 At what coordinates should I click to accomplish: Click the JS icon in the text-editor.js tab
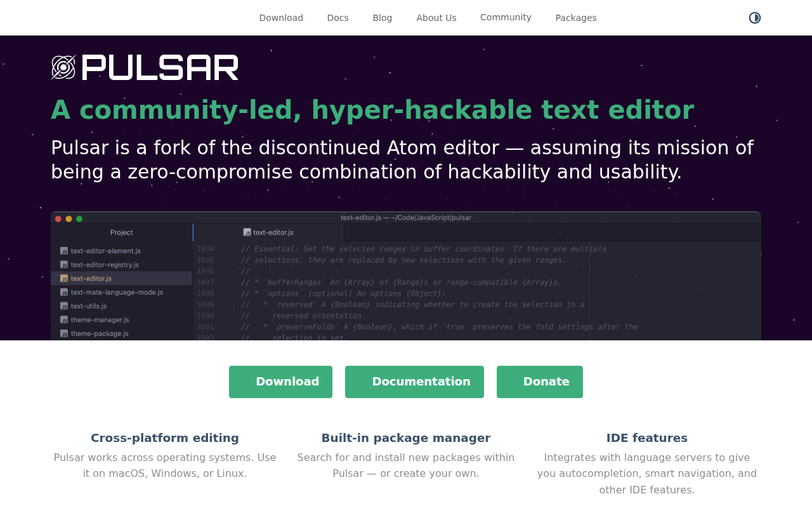[247, 232]
